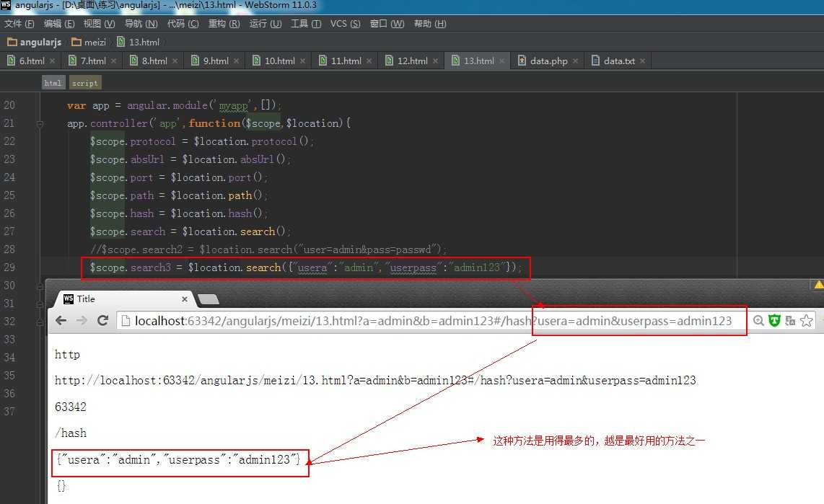Click the browser address bar URL
The image size is (824, 504).
pyautogui.click(x=433, y=321)
